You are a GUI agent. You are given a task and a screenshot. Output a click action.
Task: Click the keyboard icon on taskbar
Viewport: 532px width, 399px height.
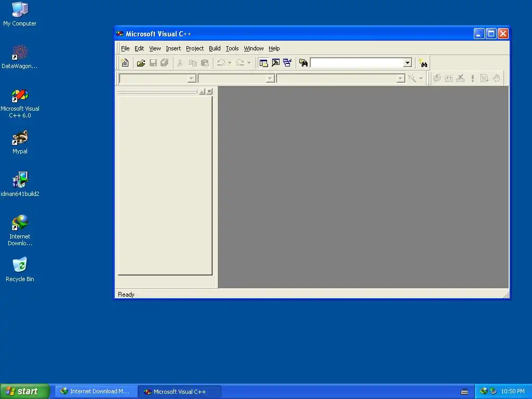(x=464, y=392)
